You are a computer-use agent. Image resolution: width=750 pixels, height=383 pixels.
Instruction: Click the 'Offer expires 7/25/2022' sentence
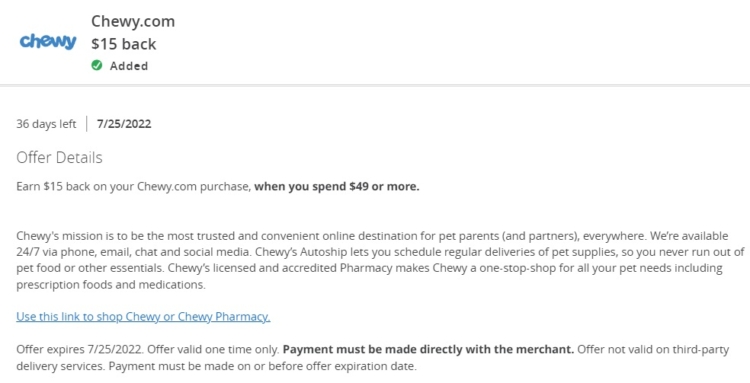pos(80,350)
